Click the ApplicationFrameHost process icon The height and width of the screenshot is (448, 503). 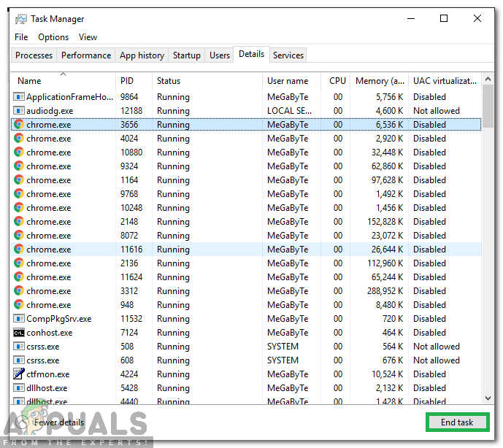pyautogui.click(x=19, y=96)
